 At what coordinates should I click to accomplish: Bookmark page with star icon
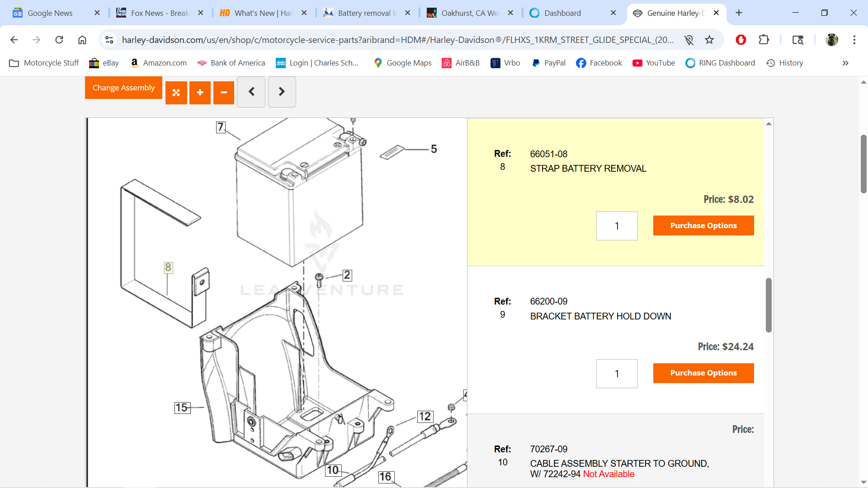tap(709, 40)
